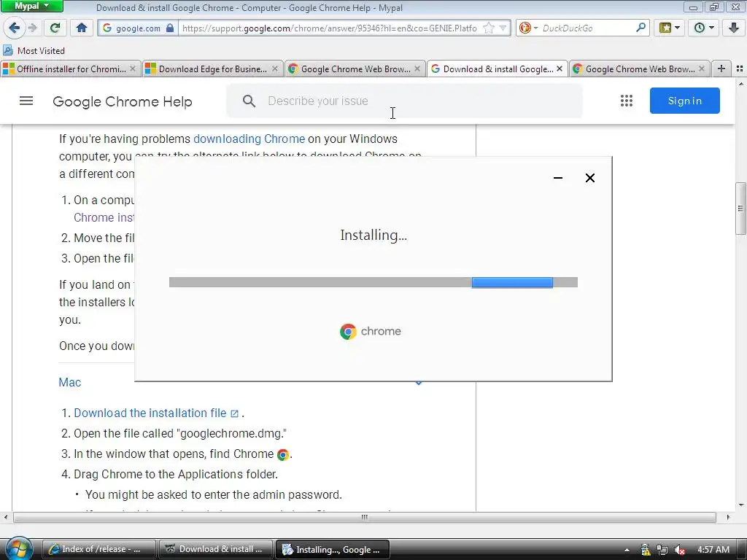The width and height of the screenshot is (747, 560).
Task: Click the magnifier in DuckDuckGo search box
Action: coord(640,28)
